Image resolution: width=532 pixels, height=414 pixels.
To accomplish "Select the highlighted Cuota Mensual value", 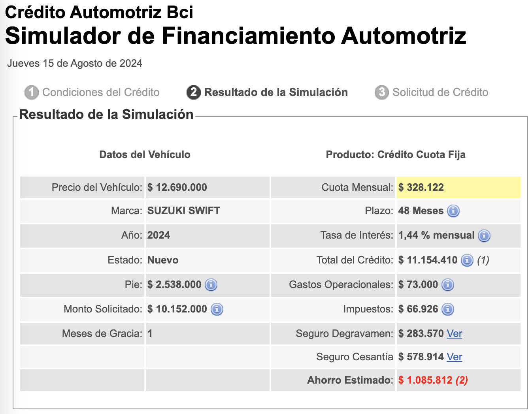I will tap(421, 187).
